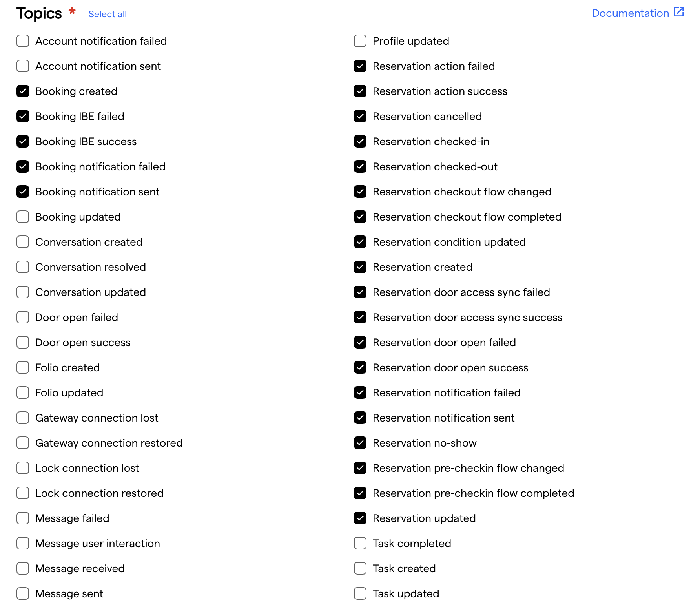Uncheck Reservation cancelled
Viewport: 700px width, 606px height.
pos(360,116)
